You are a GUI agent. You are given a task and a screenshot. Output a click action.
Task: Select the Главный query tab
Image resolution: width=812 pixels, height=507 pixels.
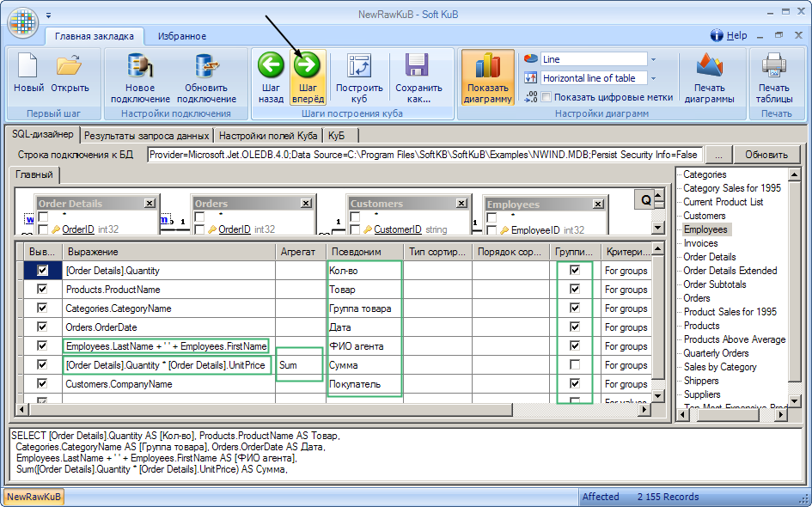[34, 174]
